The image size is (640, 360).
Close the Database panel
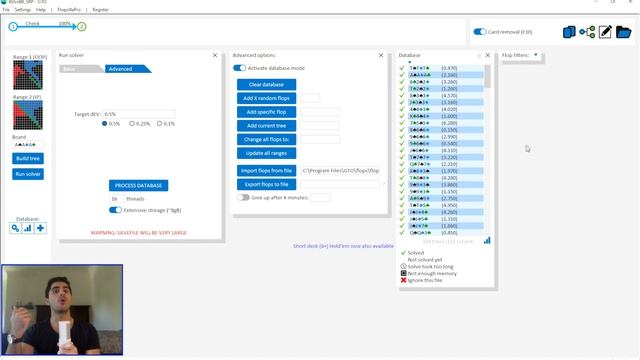487,55
